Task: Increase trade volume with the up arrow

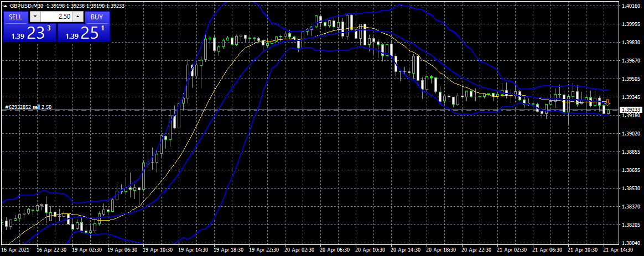Action: 79,17
